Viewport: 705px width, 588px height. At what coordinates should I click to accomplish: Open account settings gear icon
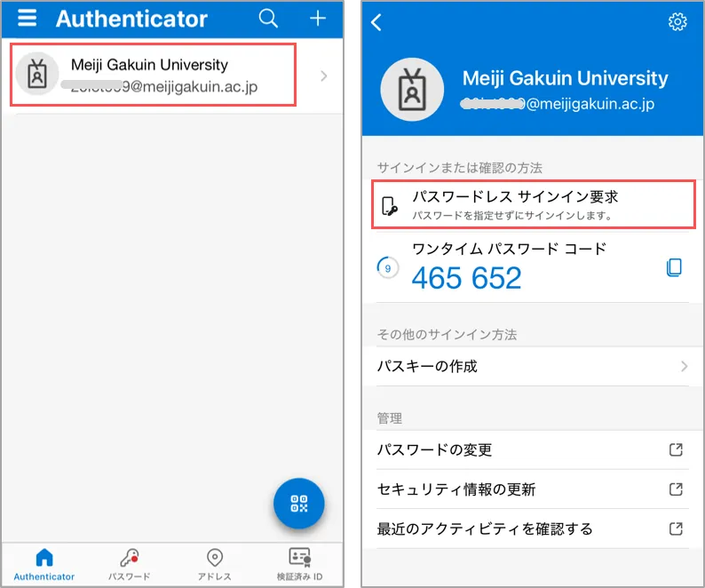(x=677, y=21)
